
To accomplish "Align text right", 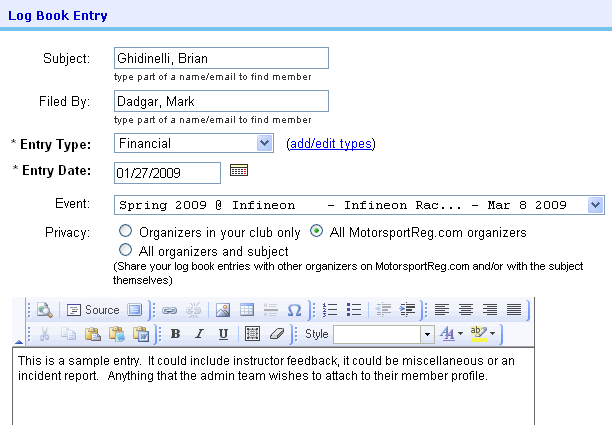I will click(490, 310).
